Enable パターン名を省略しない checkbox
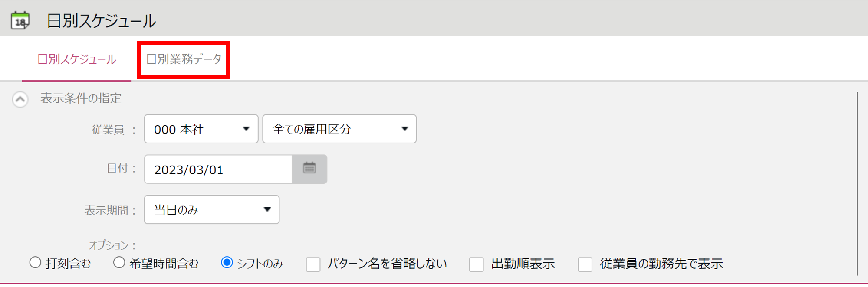This screenshot has width=868, height=287. point(313,264)
